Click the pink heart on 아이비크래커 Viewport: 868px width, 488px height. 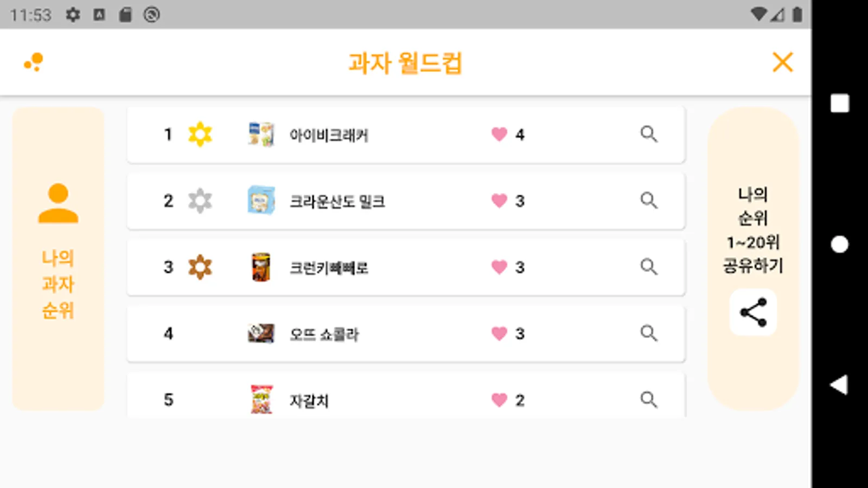coord(499,134)
